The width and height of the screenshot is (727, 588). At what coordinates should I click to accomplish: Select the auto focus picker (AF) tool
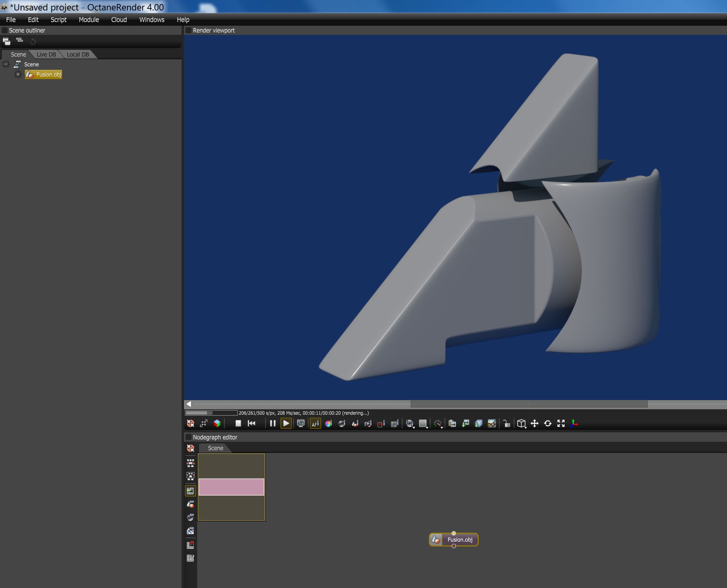(x=315, y=423)
